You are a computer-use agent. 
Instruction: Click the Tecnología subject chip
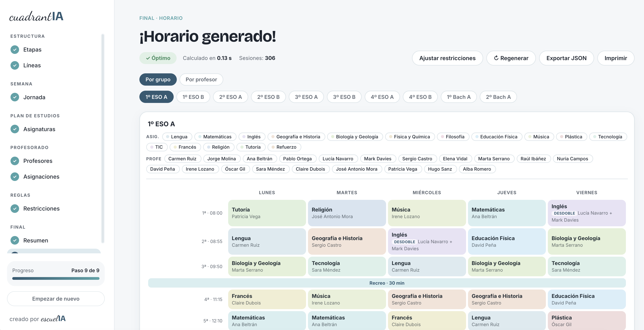608,137
